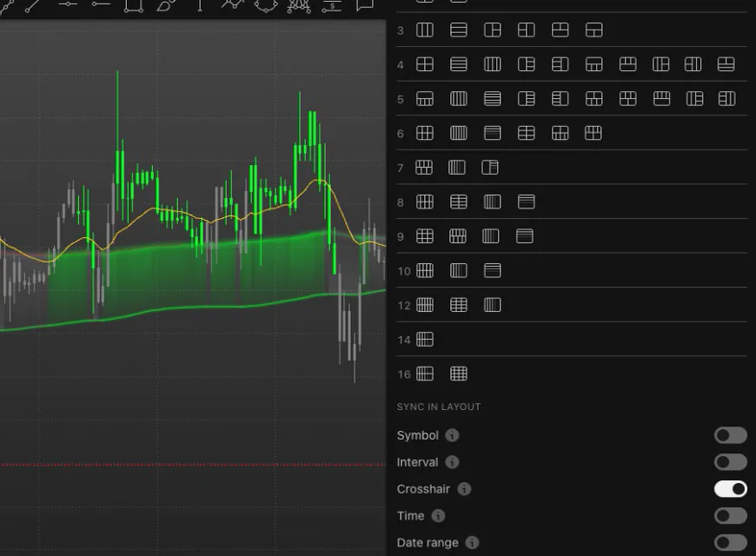The width and height of the screenshot is (756, 556).
Task: Select the 10-chart layout with vertical columns
Action: point(459,270)
